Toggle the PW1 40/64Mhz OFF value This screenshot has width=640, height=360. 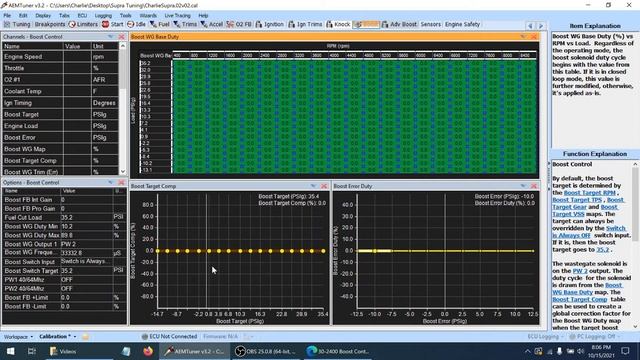(87, 280)
